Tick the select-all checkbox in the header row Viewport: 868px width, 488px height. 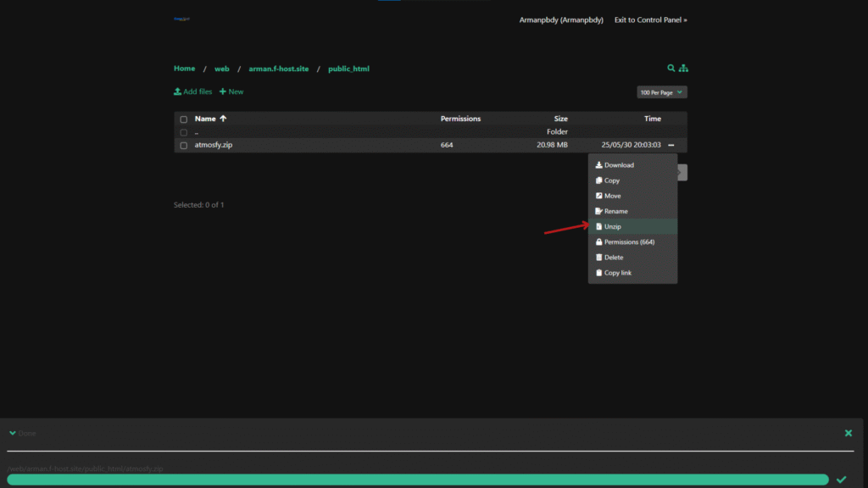pos(183,119)
